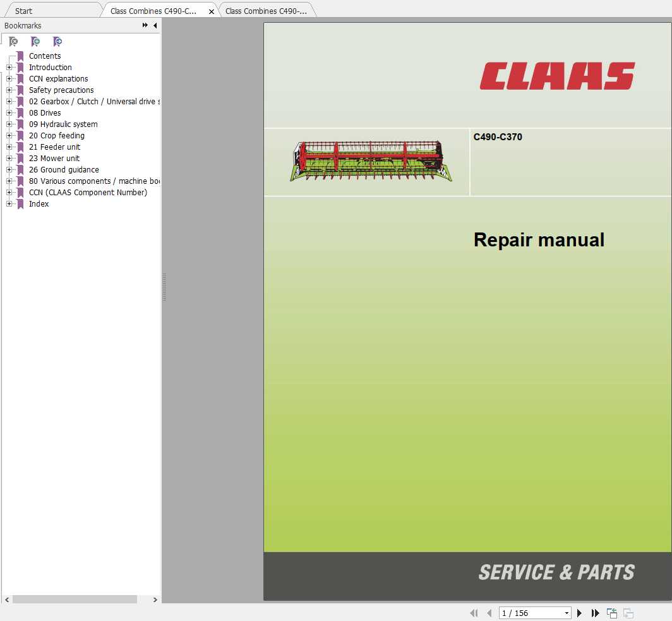
Task: Open 23 Mower unit bookmark
Action: tap(54, 158)
